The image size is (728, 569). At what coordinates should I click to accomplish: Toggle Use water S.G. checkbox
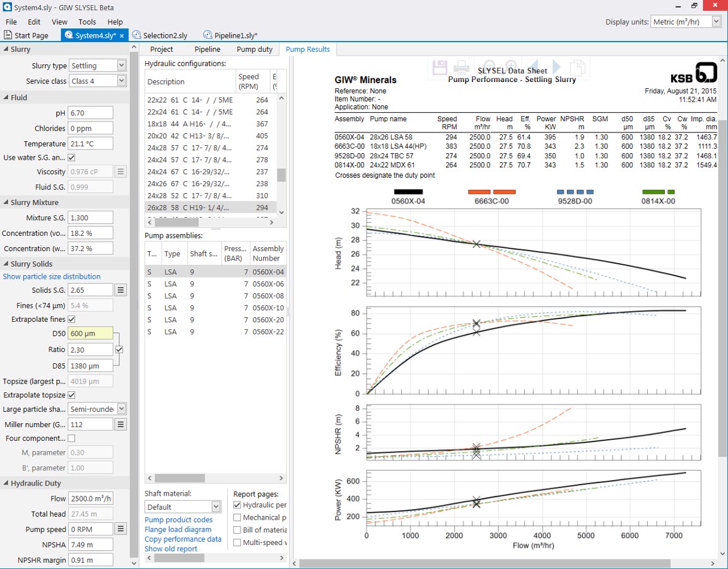click(71, 157)
